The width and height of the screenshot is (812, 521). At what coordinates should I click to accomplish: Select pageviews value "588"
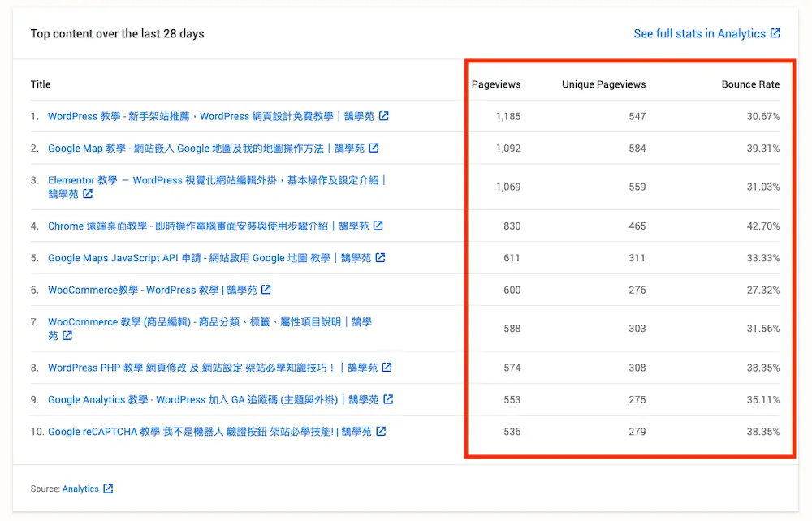pyautogui.click(x=512, y=329)
